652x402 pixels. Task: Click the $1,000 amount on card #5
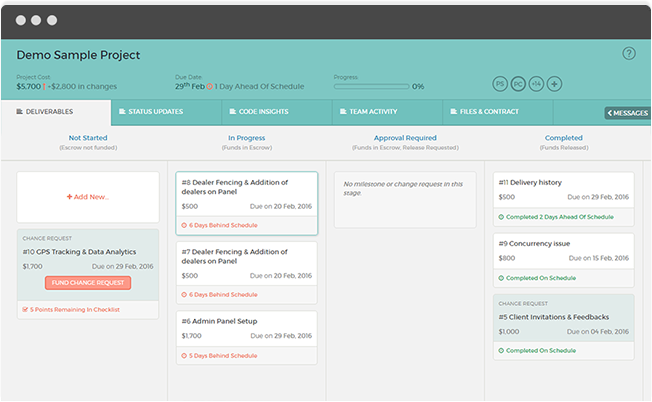click(x=509, y=332)
